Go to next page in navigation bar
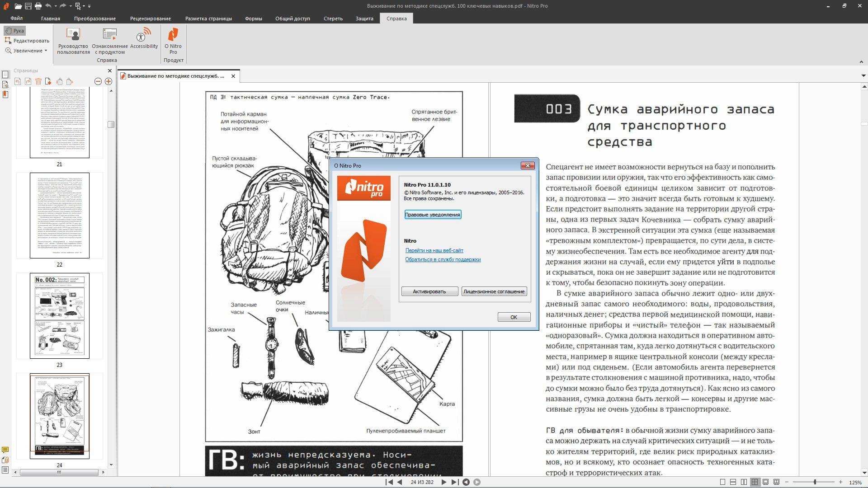 (443, 482)
